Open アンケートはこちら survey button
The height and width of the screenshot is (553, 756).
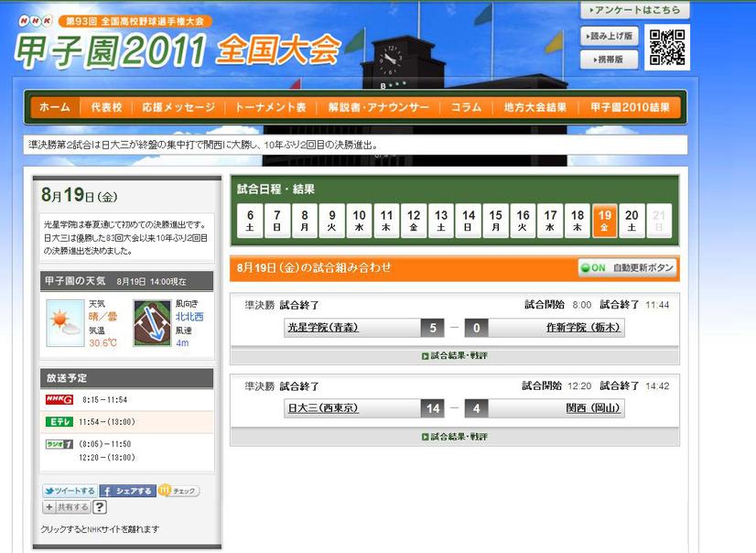point(634,10)
